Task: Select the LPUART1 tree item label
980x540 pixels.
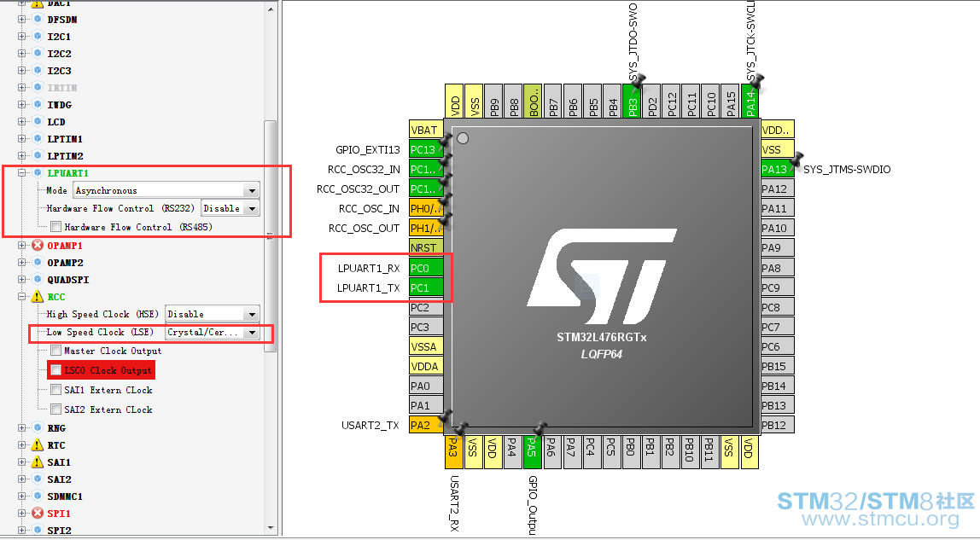Action: click(67, 173)
